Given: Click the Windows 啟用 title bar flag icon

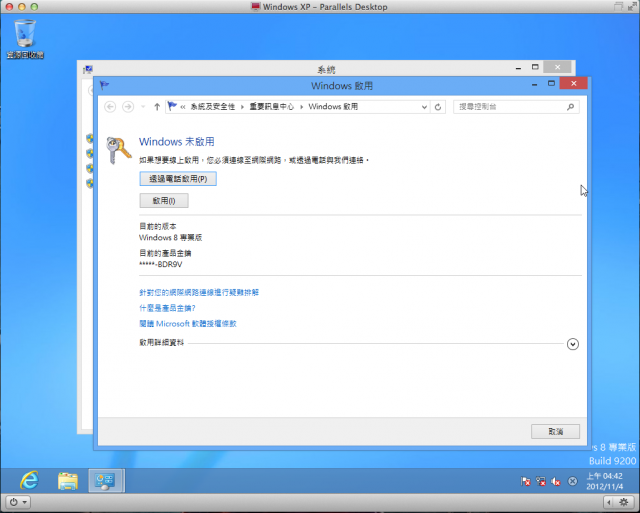Looking at the screenshot, I should (104, 85).
